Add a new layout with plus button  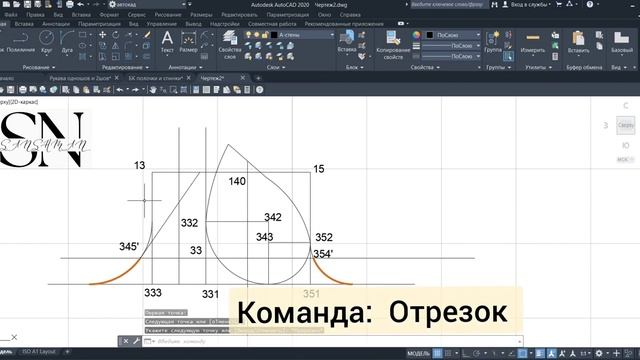coord(67,352)
